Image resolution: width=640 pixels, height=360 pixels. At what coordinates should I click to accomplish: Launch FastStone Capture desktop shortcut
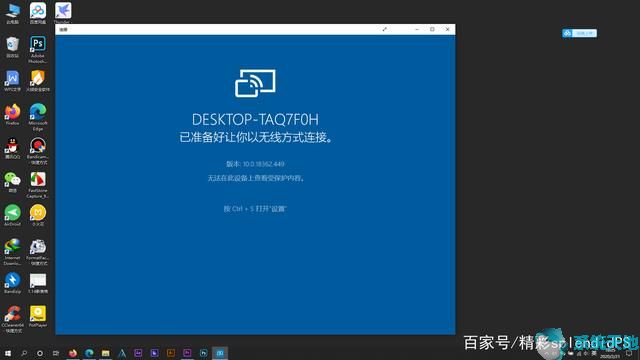[38, 184]
